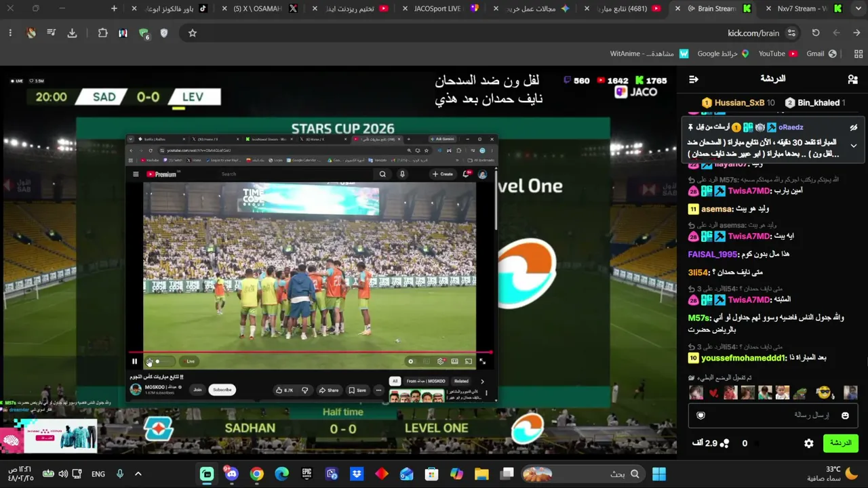Collapse the Kick chat panel
The height and width of the screenshot is (488, 868).
tap(694, 79)
